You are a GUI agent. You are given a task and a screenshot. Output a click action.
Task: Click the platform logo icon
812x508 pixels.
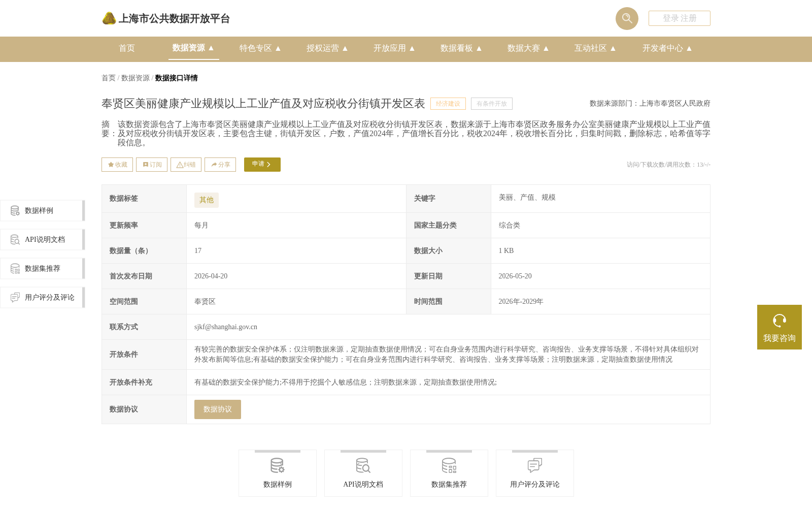point(109,18)
